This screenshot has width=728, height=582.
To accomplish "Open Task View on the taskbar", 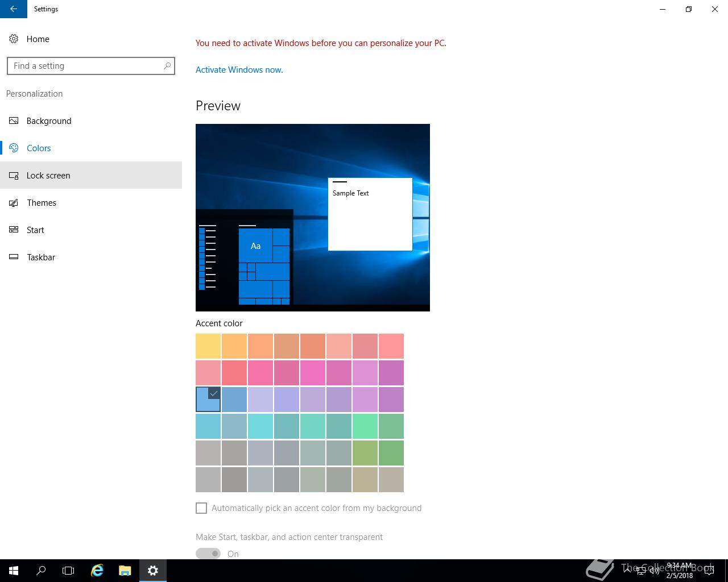I will pos(68,571).
